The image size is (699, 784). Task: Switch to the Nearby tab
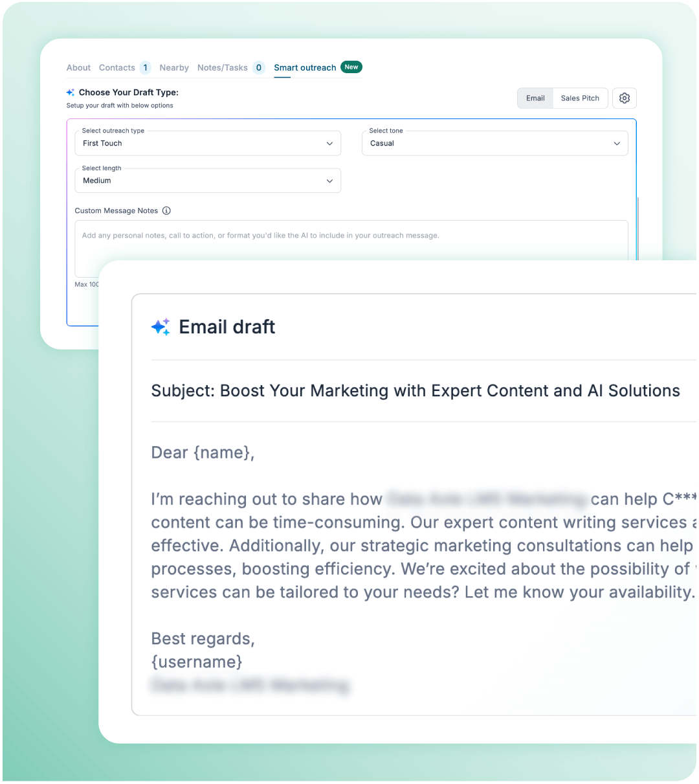174,67
